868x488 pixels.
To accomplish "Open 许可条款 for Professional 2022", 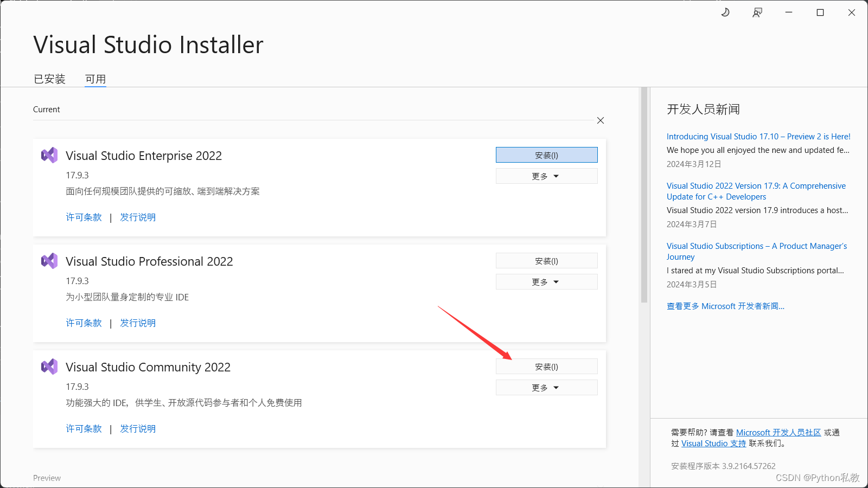I will pos(84,323).
